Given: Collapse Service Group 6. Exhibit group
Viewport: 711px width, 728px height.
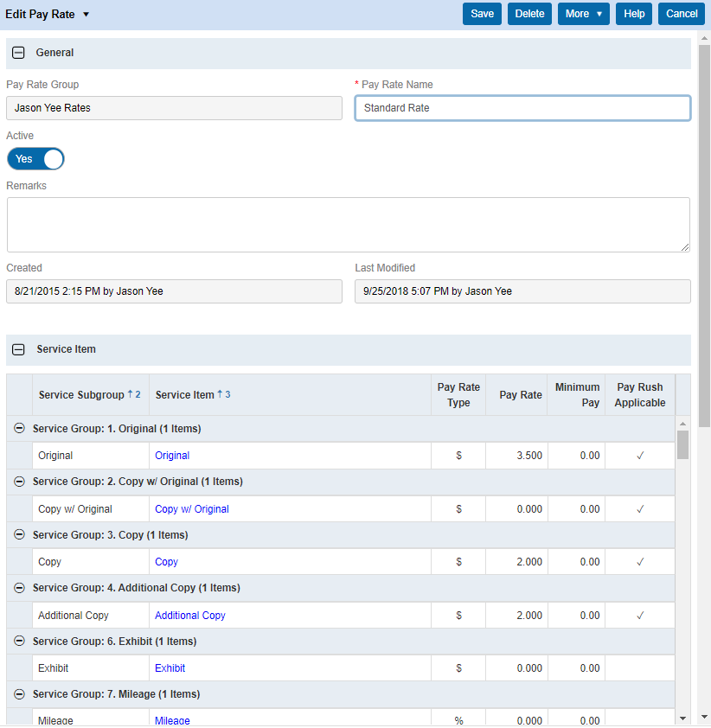Looking at the screenshot, I should coord(20,642).
